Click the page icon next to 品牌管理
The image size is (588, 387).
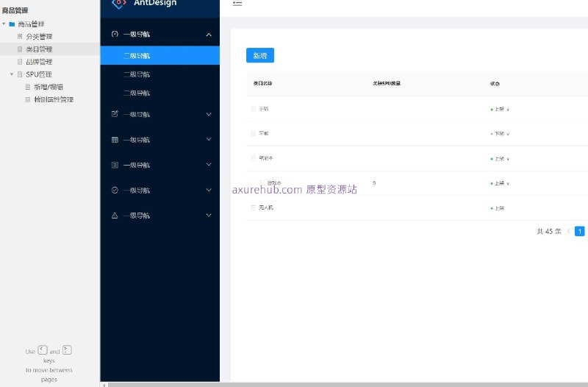click(x=20, y=62)
